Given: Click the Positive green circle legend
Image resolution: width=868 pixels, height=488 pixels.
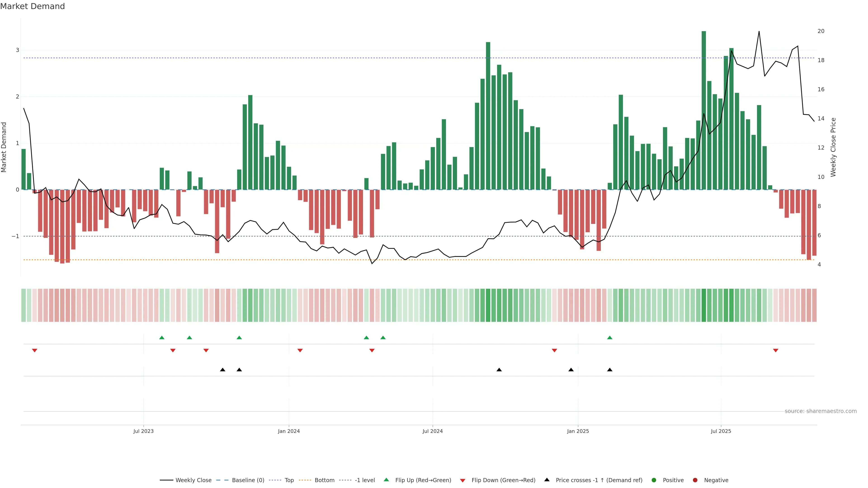Looking at the screenshot, I should (x=654, y=480).
